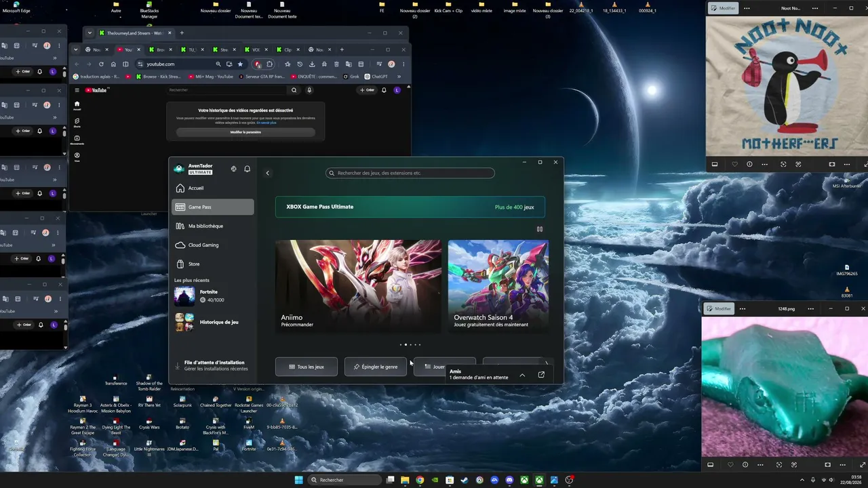The width and height of the screenshot is (868, 488).
Task: Go to the browser home page
Action: (x=113, y=64)
